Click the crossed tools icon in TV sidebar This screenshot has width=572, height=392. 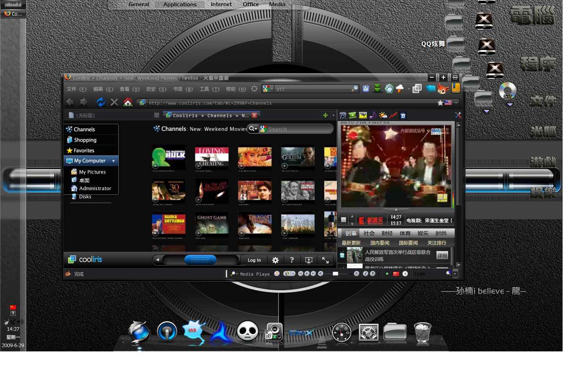pyautogui.click(x=458, y=115)
